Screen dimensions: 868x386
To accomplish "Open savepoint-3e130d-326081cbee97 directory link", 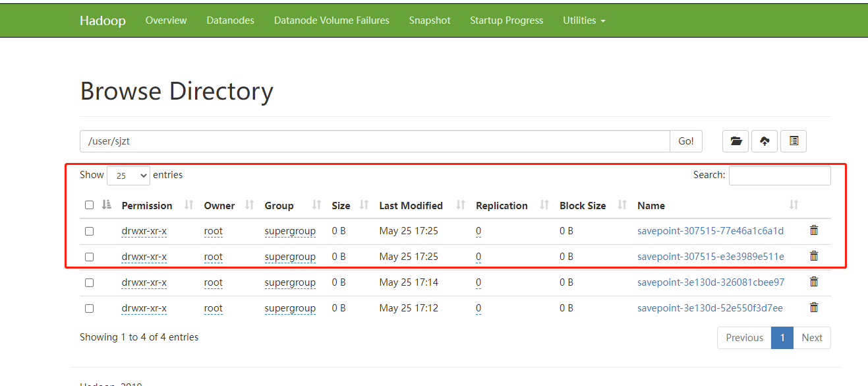I will [710, 282].
